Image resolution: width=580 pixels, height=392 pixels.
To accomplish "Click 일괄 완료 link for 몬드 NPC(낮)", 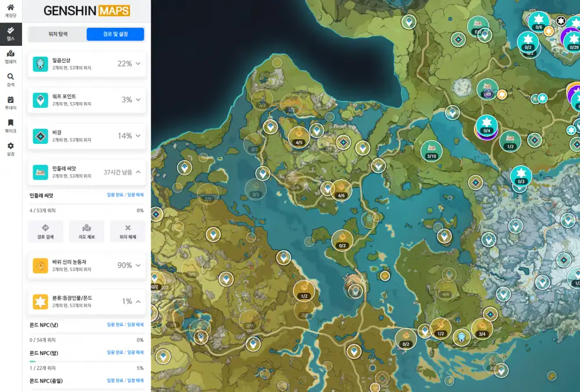I will point(115,325).
